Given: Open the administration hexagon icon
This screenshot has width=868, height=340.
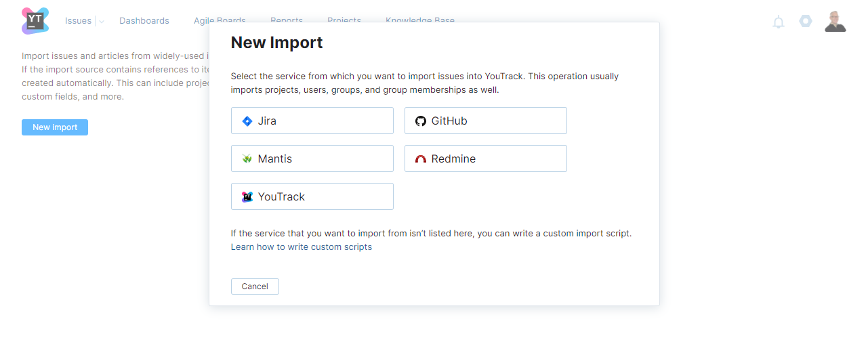Looking at the screenshot, I should (x=805, y=21).
